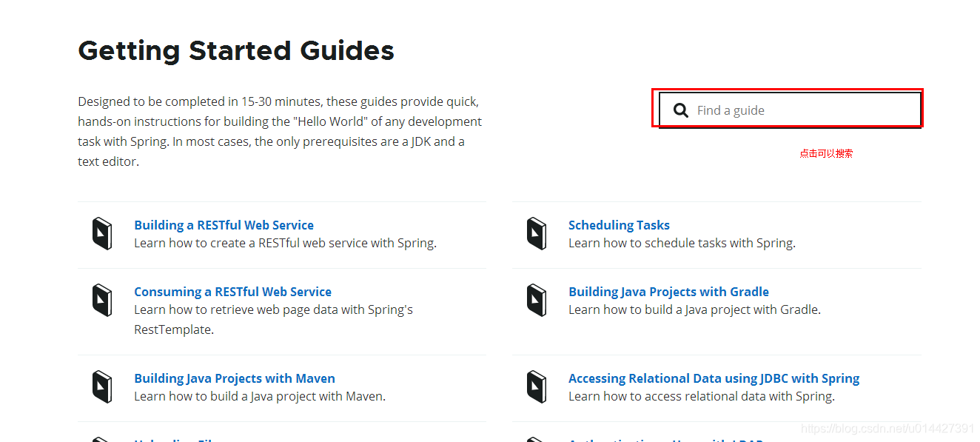Click guide icon beside Accessing Relational Data using JDBC

[537, 386]
